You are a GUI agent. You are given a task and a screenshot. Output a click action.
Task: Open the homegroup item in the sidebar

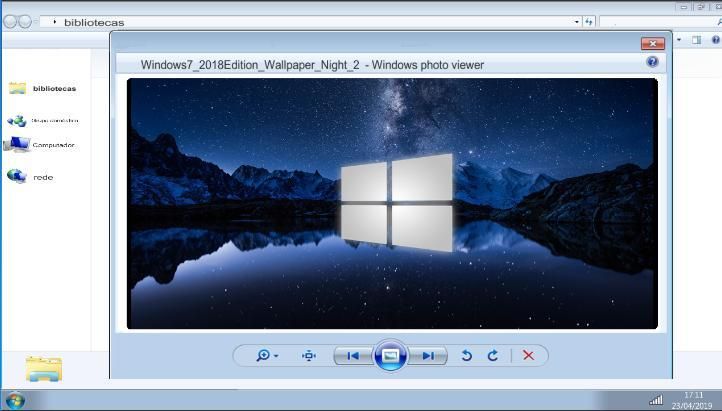(53, 120)
